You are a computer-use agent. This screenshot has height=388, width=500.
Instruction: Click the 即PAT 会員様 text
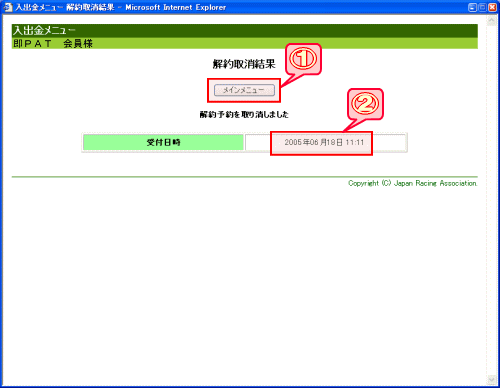(x=53, y=43)
